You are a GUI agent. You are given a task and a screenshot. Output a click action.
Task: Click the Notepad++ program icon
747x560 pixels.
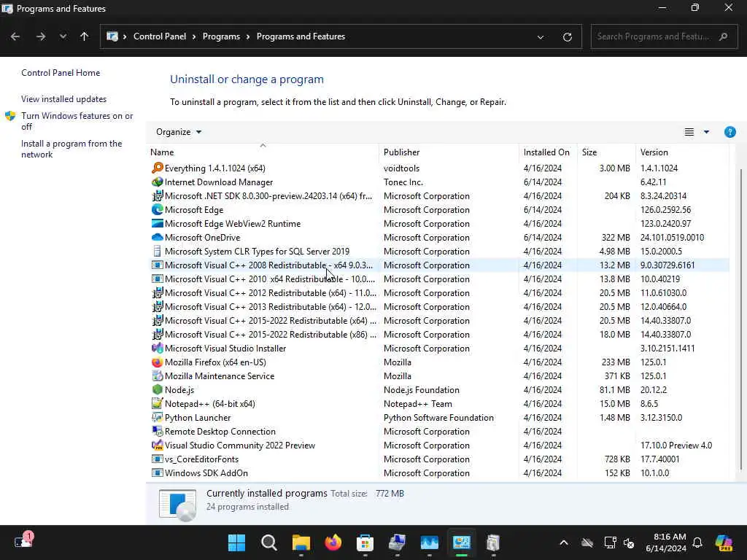[x=158, y=403]
